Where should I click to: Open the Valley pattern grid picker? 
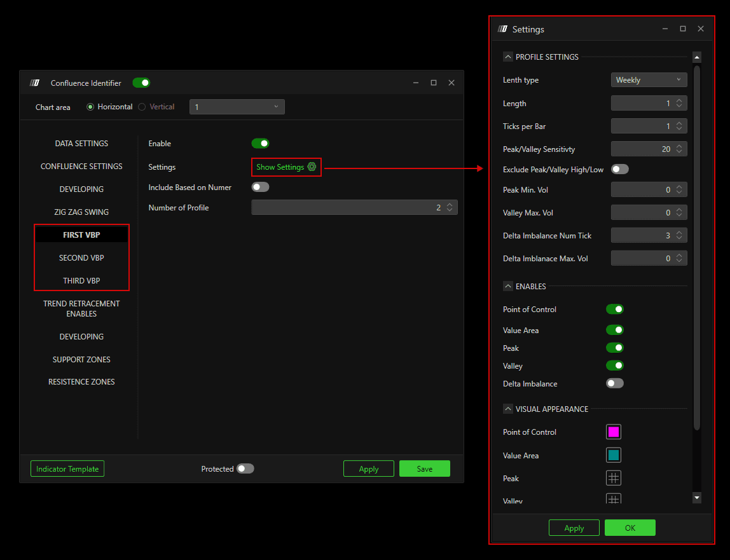pos(614,498)
